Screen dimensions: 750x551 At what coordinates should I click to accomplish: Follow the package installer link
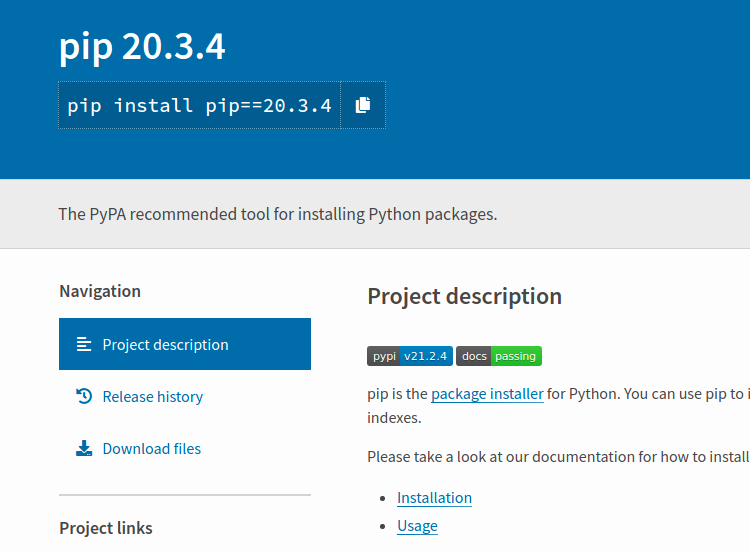(487, 393)
